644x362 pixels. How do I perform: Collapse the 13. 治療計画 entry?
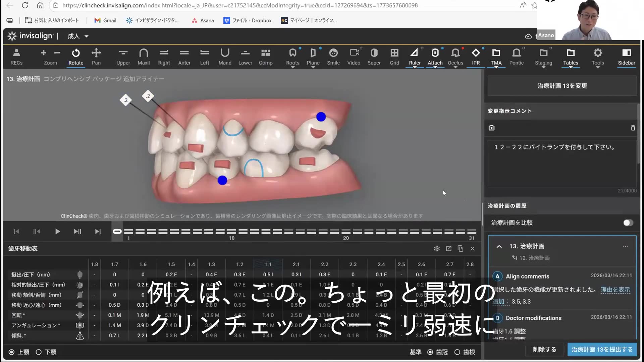pos(499,246)
